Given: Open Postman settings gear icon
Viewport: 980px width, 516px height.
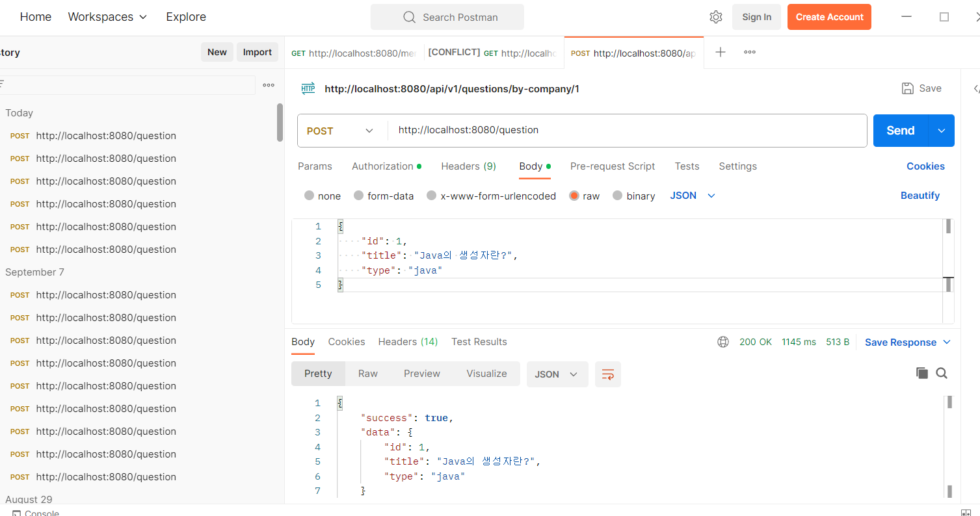Looking at the screenshot, I should (x=716, y=17).
